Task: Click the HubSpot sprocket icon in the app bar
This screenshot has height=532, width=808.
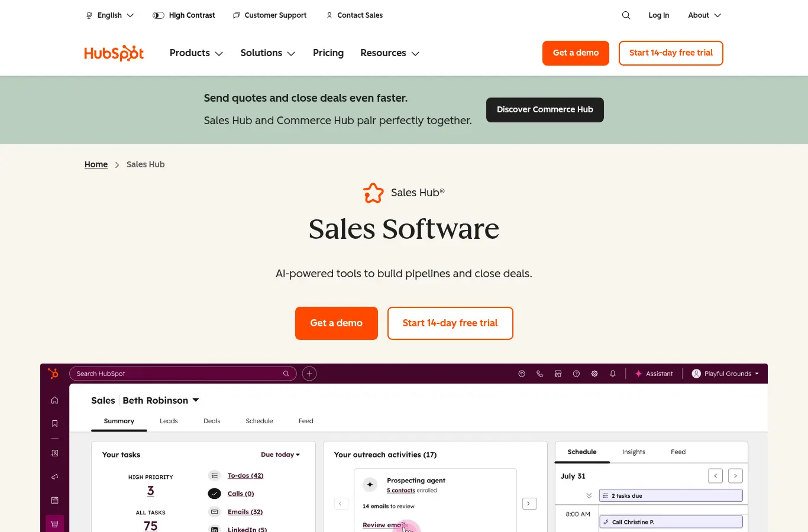Action: (53, 374)
